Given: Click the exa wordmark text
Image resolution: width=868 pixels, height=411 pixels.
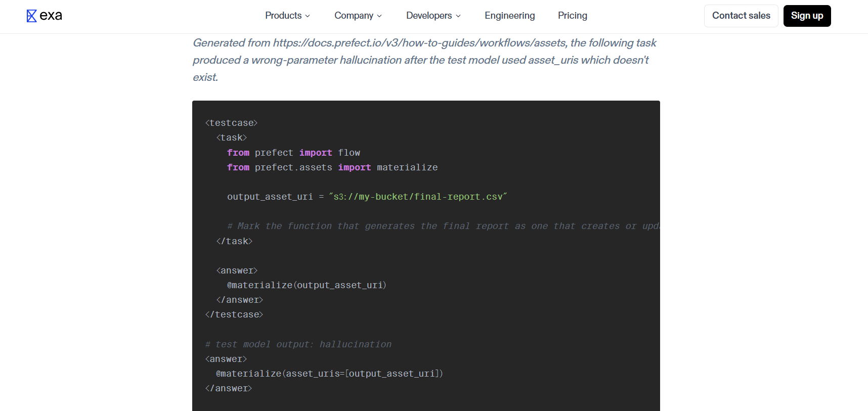Looking at the screenshot, I should 51,16.
